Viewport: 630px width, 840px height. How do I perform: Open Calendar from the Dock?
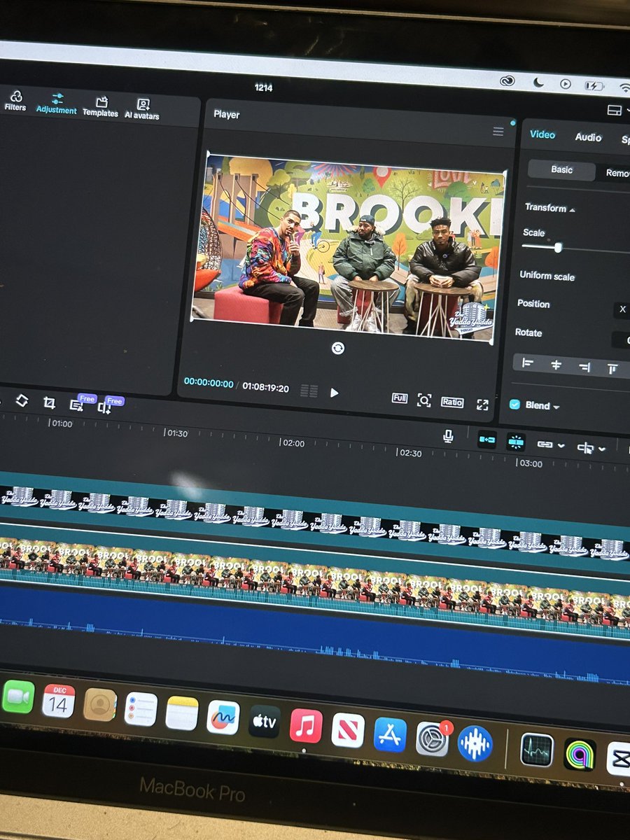[x=58, y=701]
